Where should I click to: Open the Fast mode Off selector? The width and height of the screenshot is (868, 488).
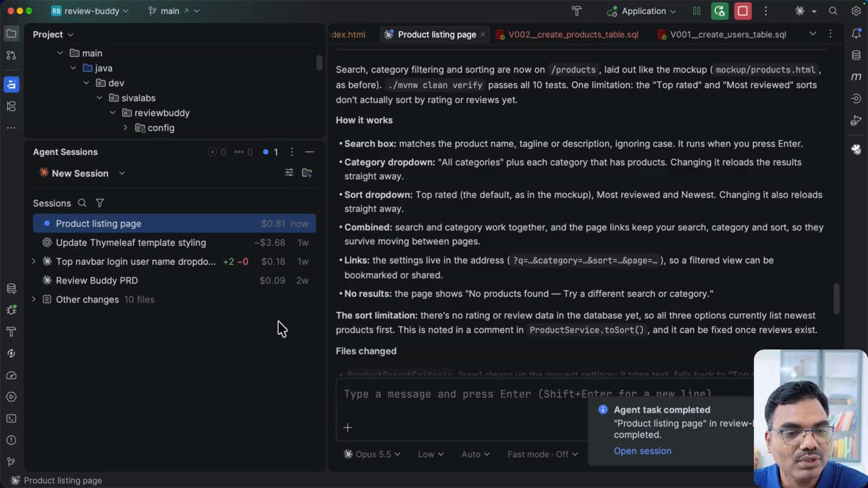[542, 454]
